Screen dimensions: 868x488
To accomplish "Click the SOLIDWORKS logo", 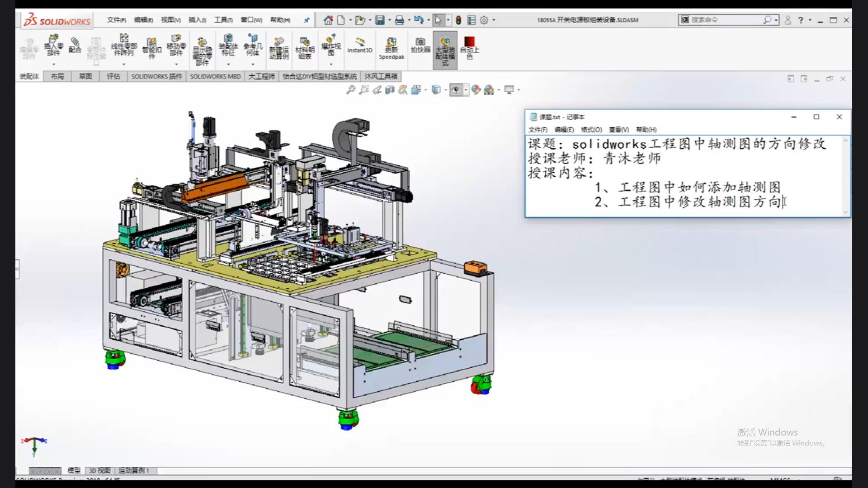I will click(x=57, y=20).
